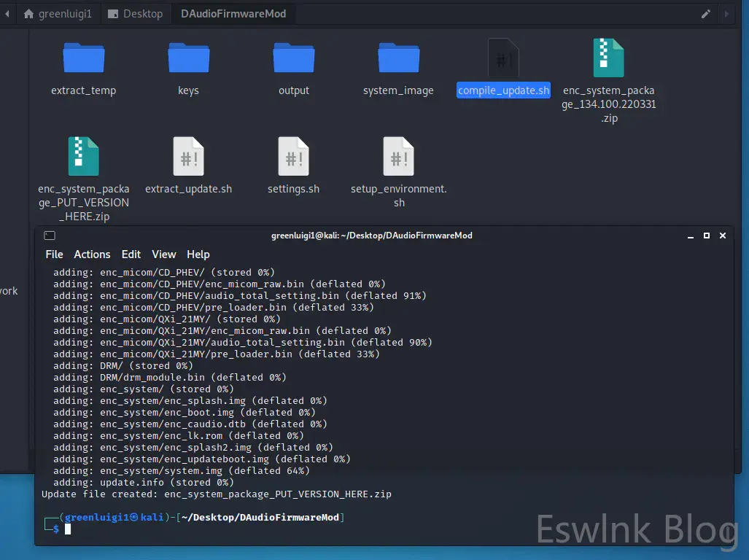Navigate to greenluigi1 home in path bar
The height and width of the screenshot is (560, 749).
pyautogui.click(x=58, y=14)
